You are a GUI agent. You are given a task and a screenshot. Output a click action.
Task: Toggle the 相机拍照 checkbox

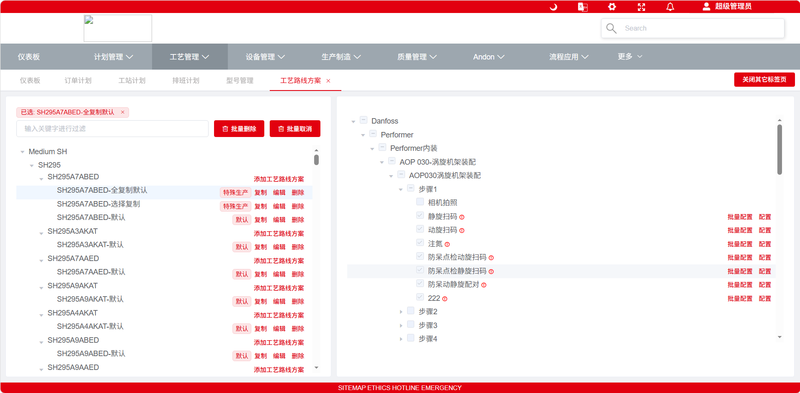pos(420,202)
